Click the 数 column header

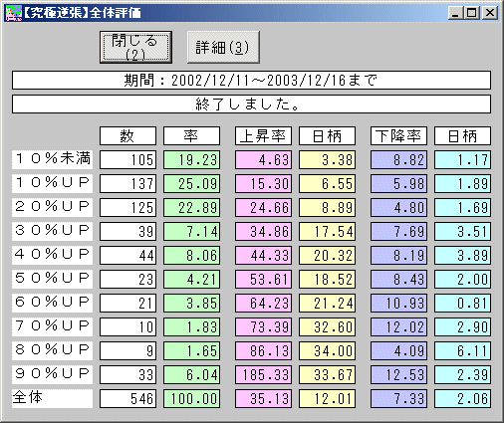click(x=127, y=135)
